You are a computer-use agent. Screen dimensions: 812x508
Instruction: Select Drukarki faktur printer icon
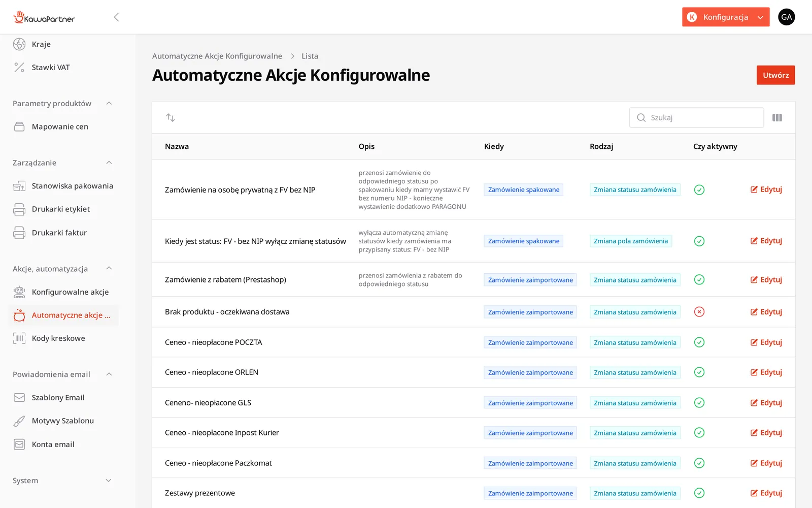(x=19, y=233)
